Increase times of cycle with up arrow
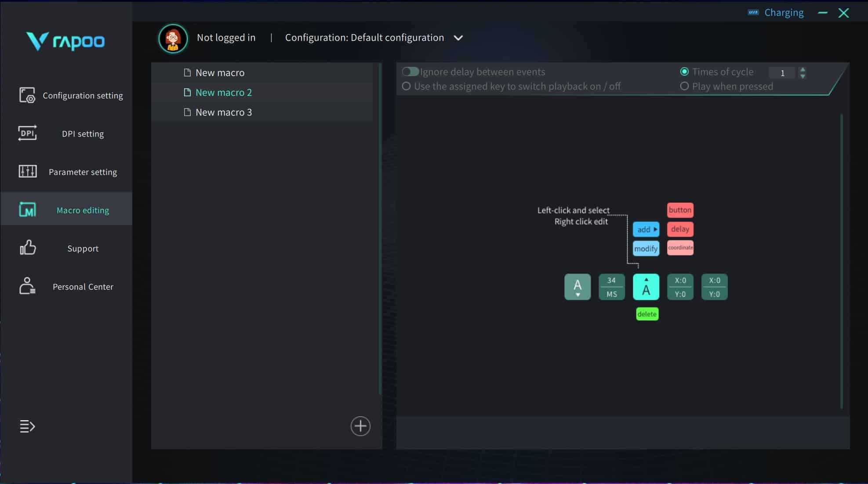 (803, 69)
